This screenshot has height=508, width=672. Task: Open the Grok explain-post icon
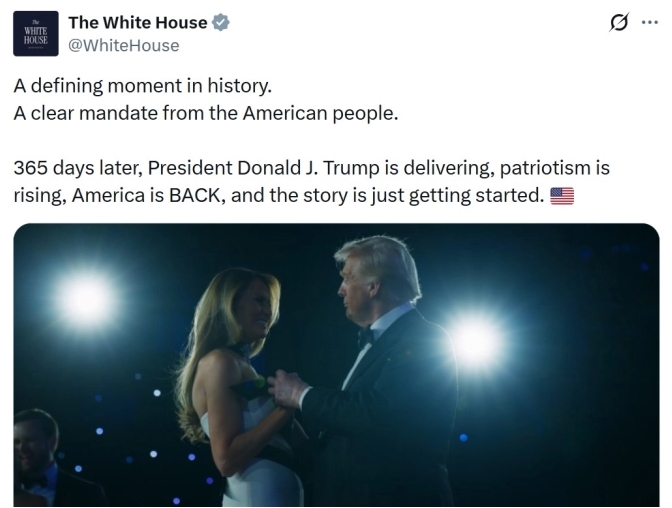pyautogui.click(x=619, y=23)
